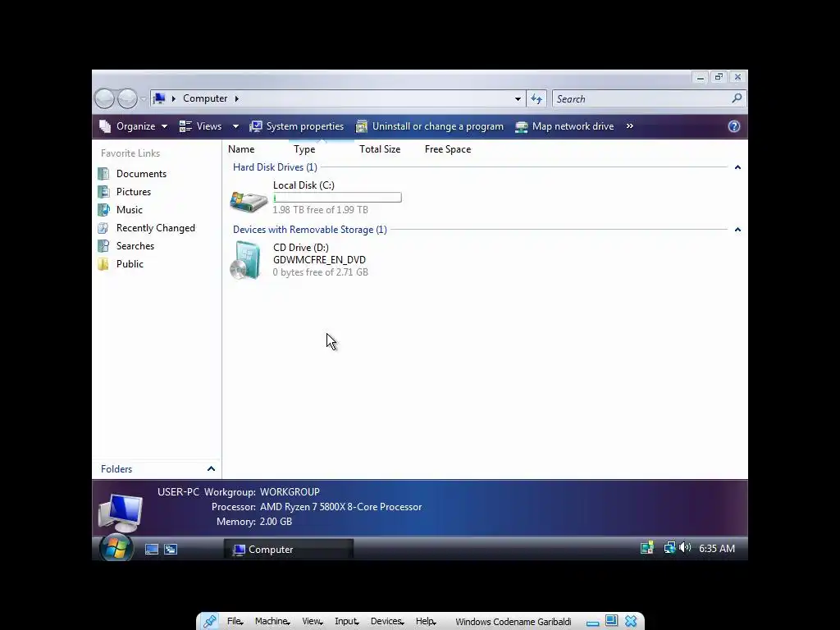Click the Computer taskbar button

pos(288,550)
